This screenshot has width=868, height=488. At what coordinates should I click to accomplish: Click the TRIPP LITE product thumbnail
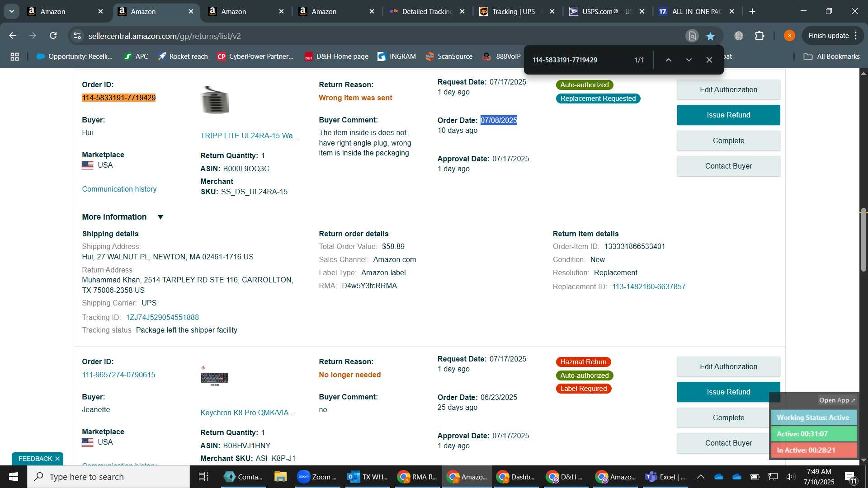tap(215, 99)
